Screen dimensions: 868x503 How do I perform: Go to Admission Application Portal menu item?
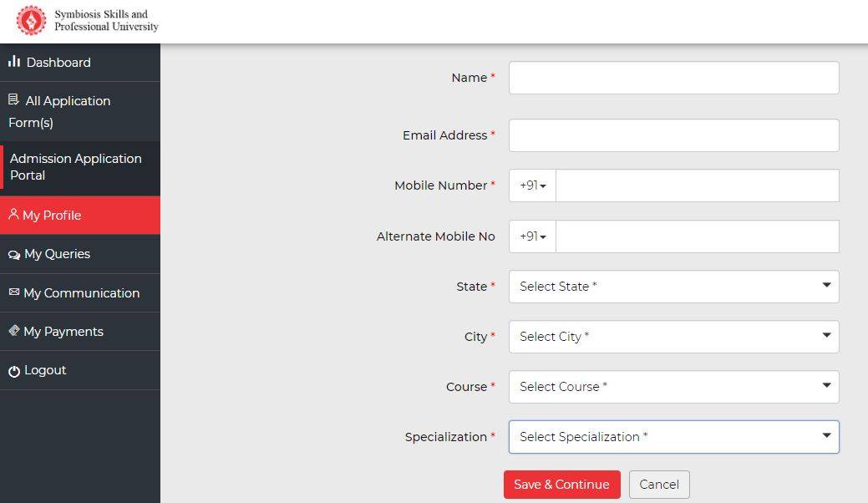75,167
